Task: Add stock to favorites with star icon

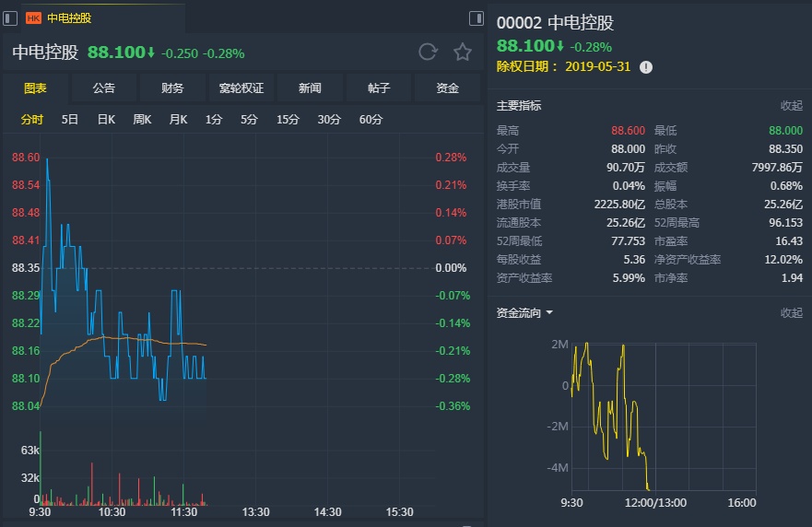Action: 463,52
